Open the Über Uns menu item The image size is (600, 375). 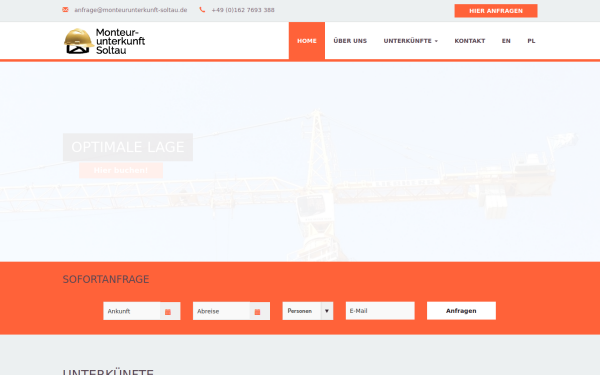click(350, 41)
